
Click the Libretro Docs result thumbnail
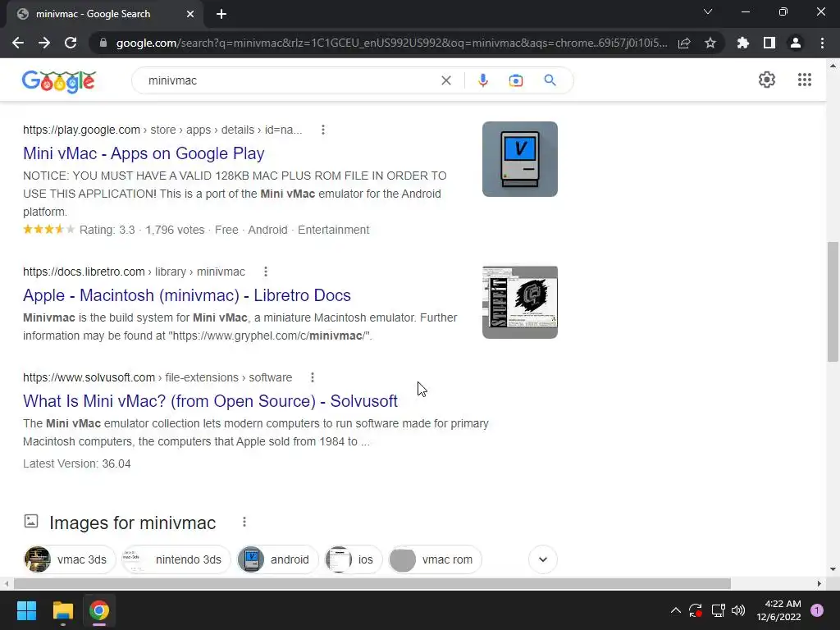pyautogui.click(x=519, y=302)
